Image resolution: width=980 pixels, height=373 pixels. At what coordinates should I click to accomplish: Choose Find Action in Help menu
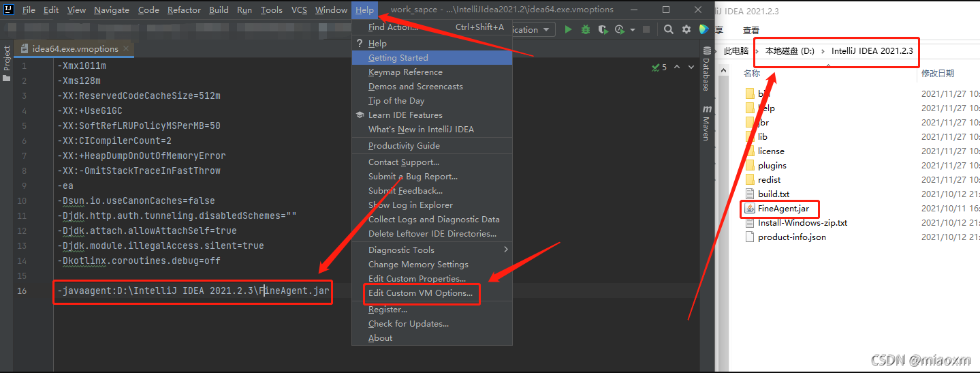432,27
